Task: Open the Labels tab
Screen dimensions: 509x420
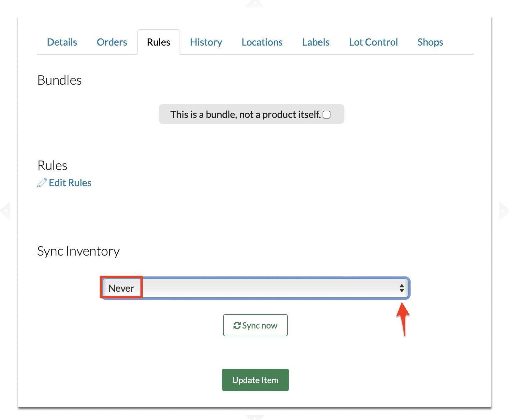Action: pyautogui.click(x=316, y=42)
